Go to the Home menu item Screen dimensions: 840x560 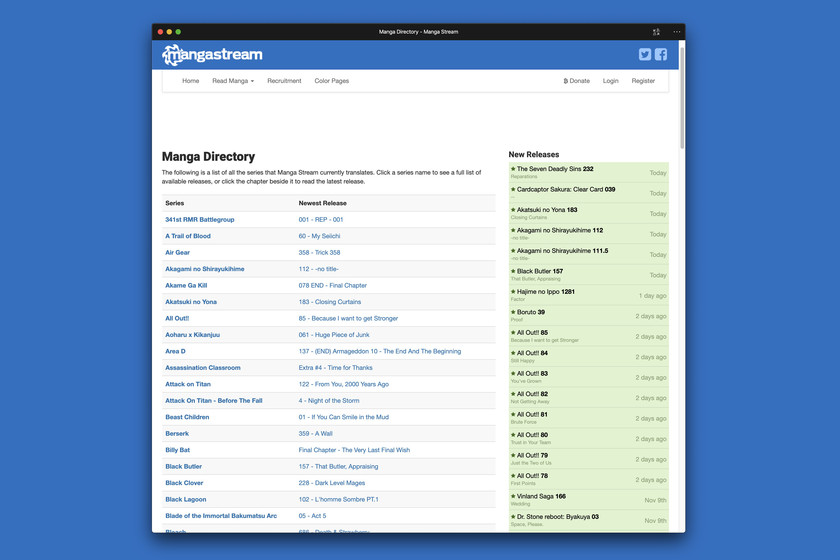(190, 81)
